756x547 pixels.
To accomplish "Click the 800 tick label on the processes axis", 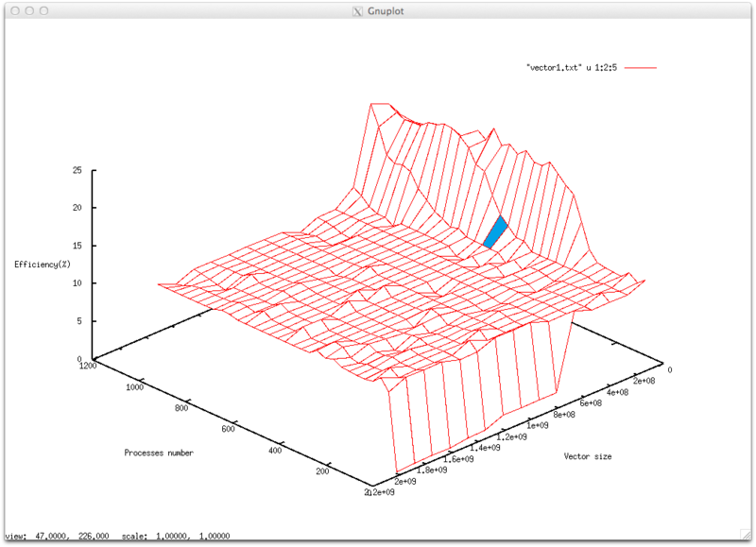I will click(181, 408).
